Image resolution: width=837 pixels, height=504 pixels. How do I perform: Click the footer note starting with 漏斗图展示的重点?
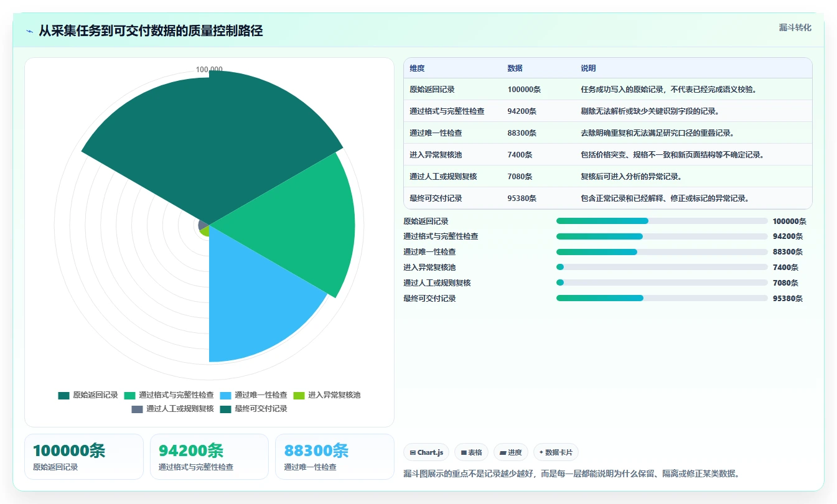pos(571,474)
